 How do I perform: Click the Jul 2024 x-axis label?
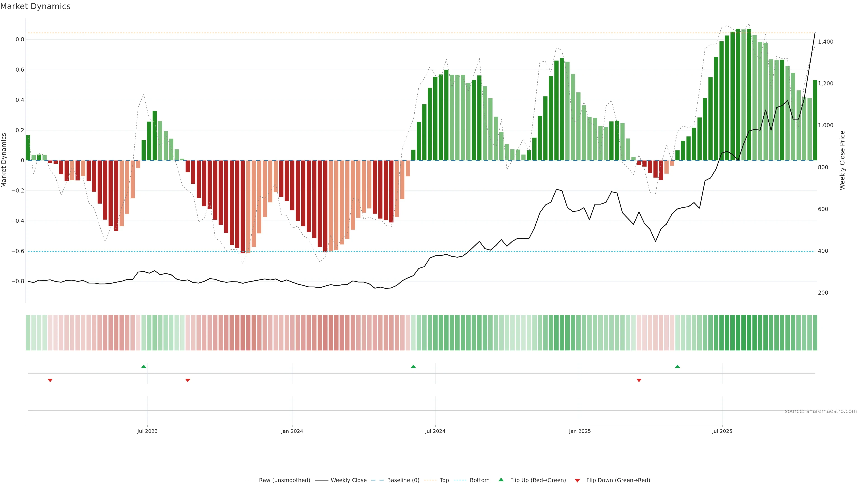435,431
